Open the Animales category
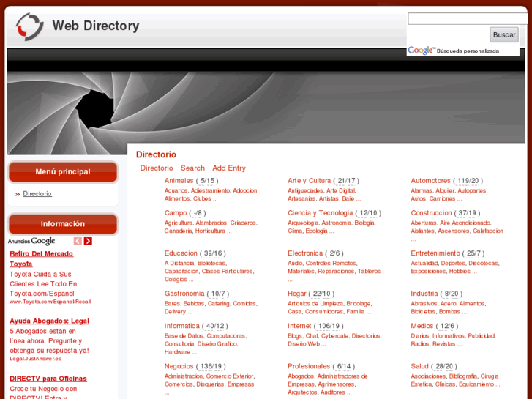The width and height of the screenshot is (532, 399). (179, 181)
